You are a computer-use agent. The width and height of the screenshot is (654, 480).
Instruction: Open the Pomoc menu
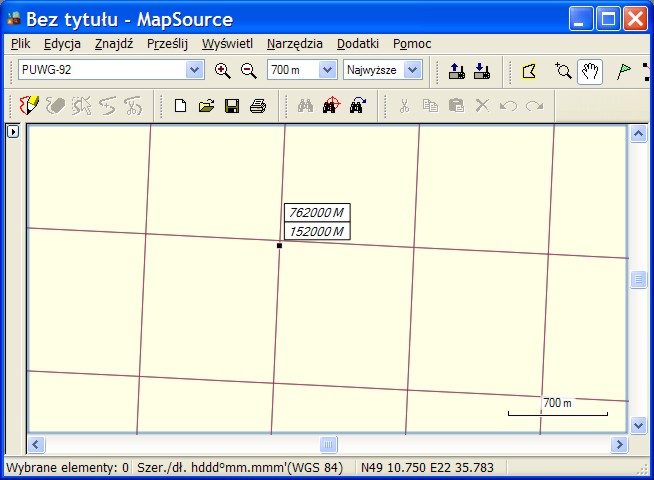412,43
